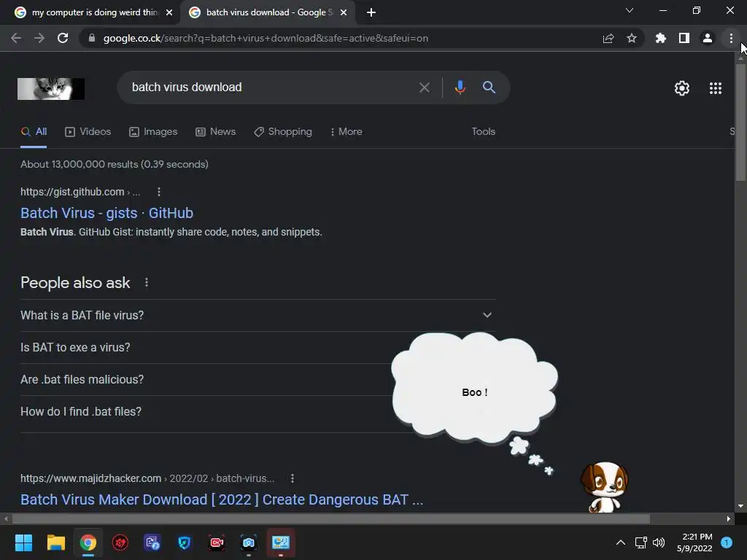
Task: Expand 'How do I find .bat files?'
Action: (x=258, y=411)
